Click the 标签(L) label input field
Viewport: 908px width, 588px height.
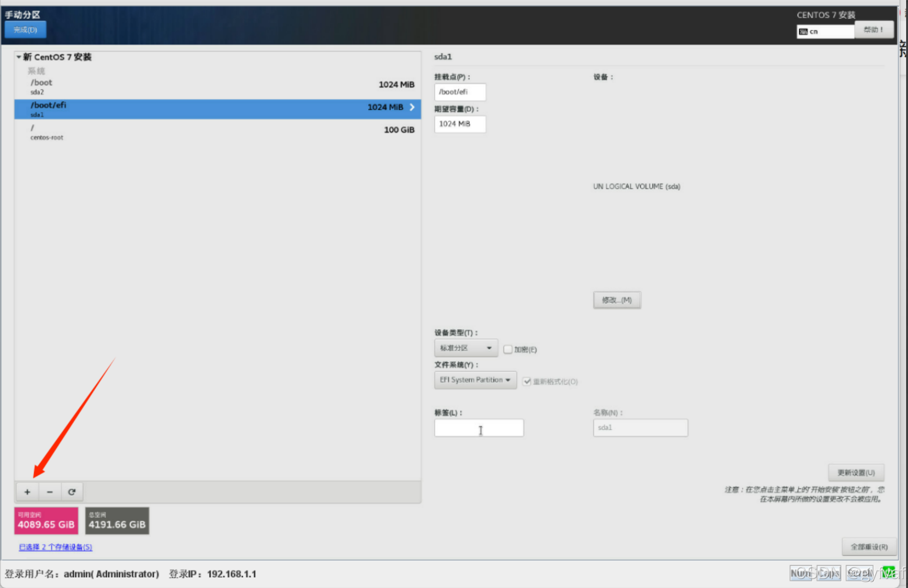478,428
